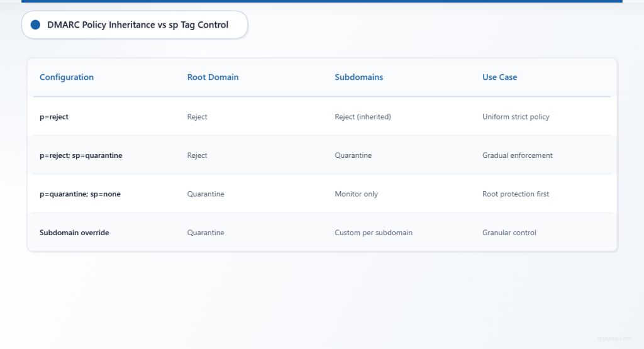The image size is (644, 349).
Task: Select the Reject (inherited) cell
Action: tap(363, 116)
